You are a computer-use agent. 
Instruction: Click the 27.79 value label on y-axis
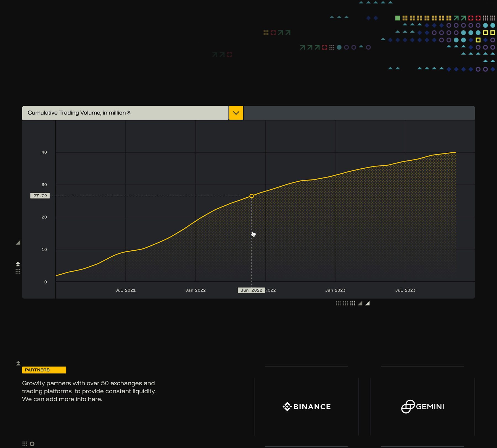40,196
